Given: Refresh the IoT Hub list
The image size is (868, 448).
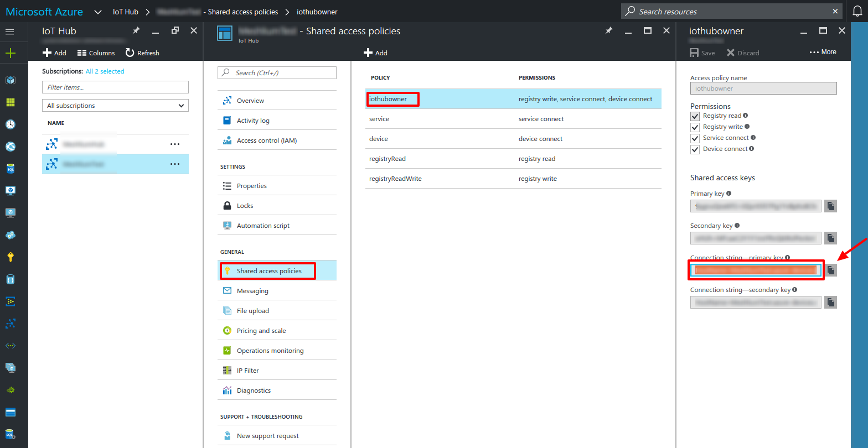Looking at the screenshot, I should [x=142, y=53].
